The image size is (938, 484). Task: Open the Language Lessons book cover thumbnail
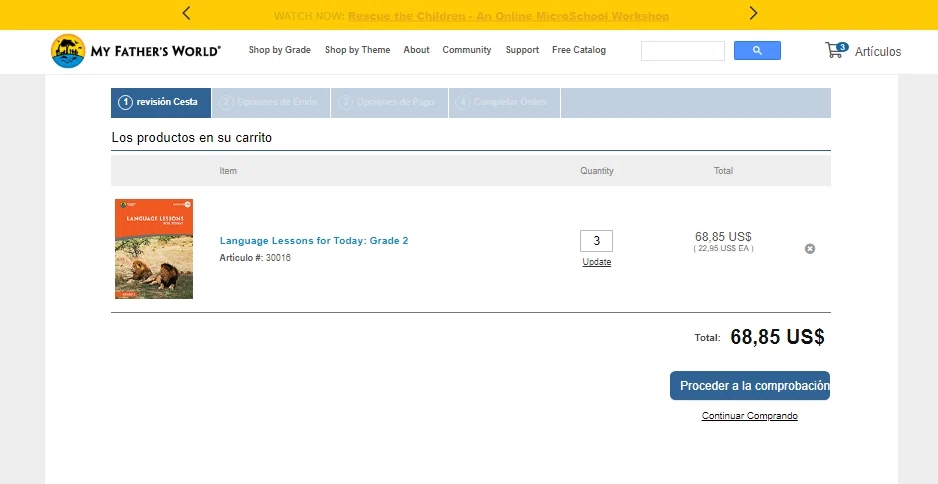pyautogui.click(x=154, y=249)
